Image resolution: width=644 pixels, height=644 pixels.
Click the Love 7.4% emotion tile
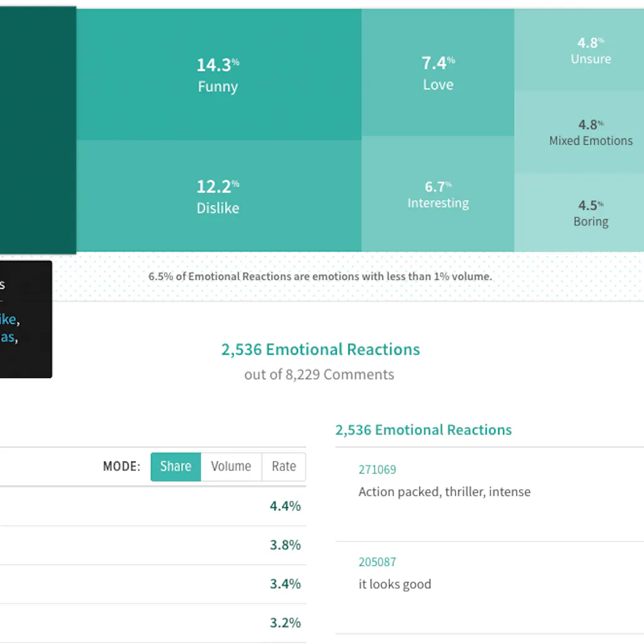tap(438, 73)
